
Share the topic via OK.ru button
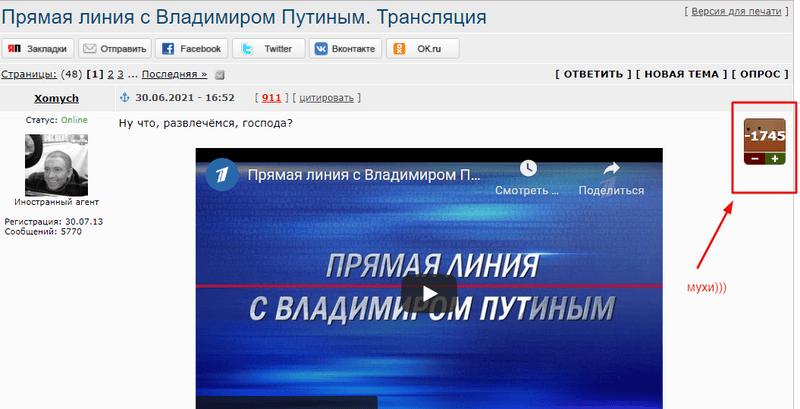(422, 49)
